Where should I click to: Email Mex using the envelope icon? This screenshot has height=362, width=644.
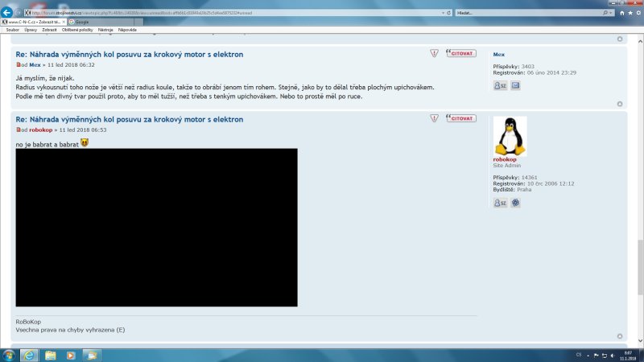pyautogui.click(x=515, y=85)
